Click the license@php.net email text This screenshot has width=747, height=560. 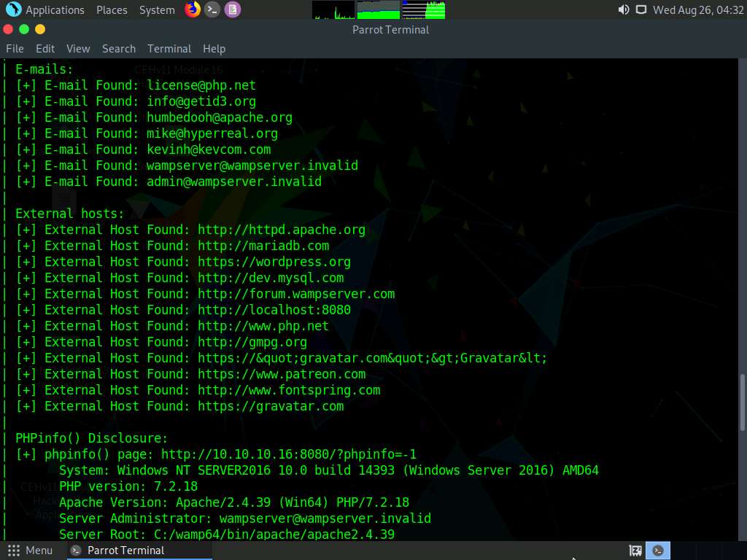[x=201, y=85]
